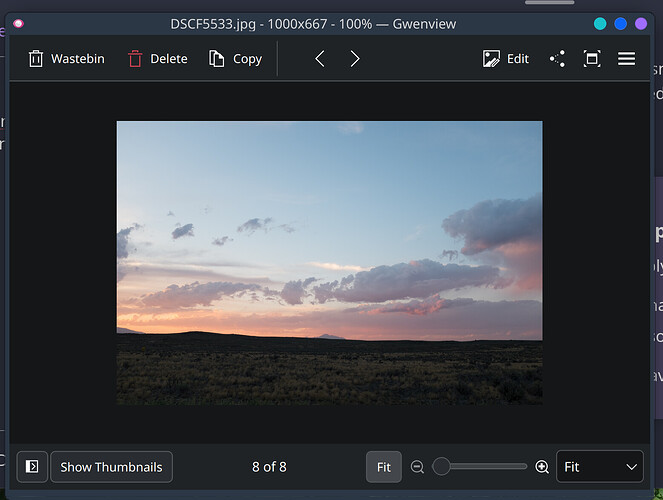Go to the previous image arrow
663x500 pixels.
(320, 59)
